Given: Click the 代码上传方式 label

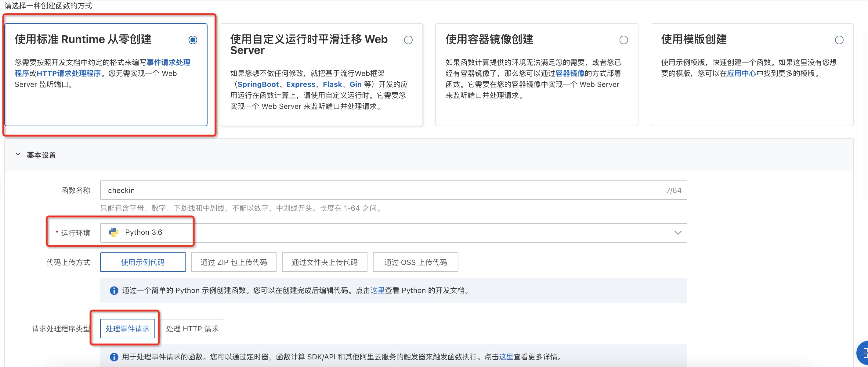Looking at the screenshot, I should (x=68, y=262).
